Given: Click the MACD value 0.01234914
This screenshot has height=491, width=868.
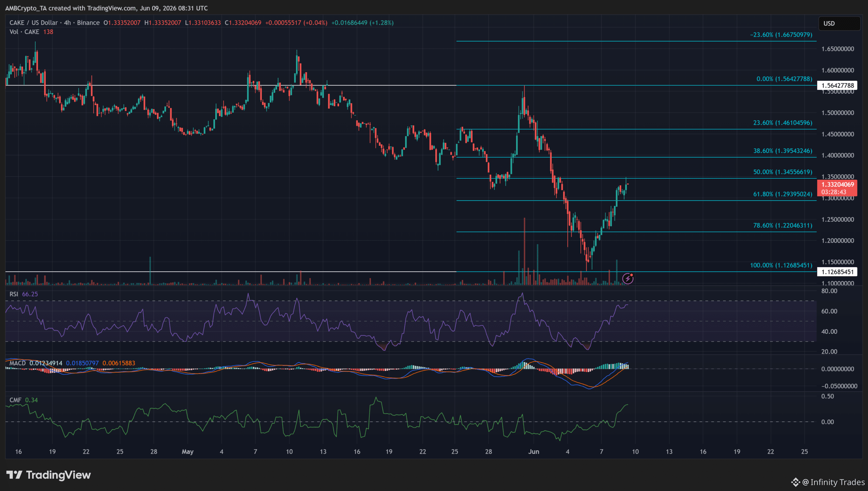Looking at the screenshot, I should click(46, 363).
